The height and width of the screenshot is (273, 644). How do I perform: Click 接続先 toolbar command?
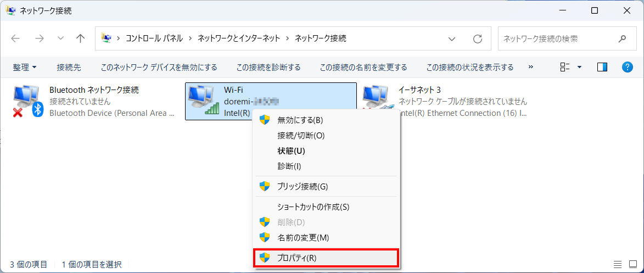click(69, 67)
